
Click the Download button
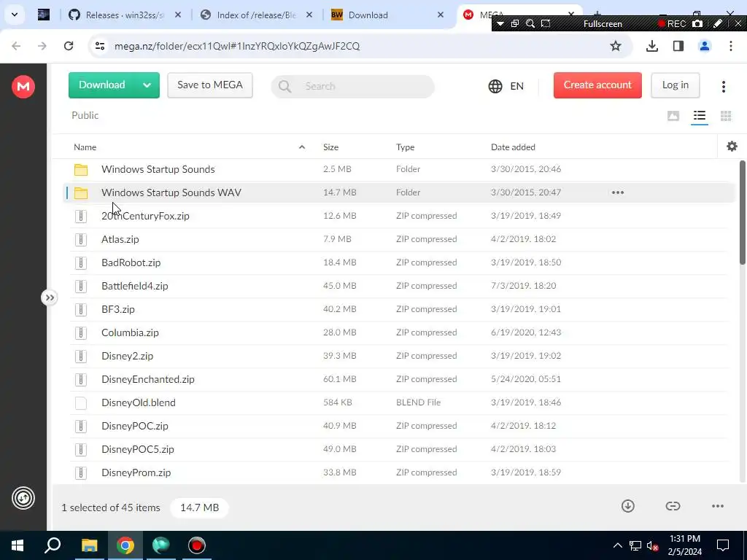click(102, 85)
